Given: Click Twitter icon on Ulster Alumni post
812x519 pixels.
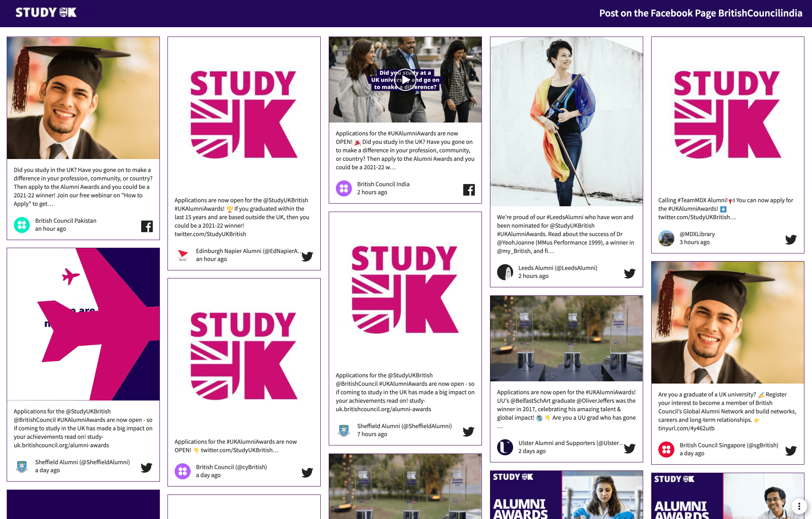Looking at the screenshot, I should click(630, 448).
